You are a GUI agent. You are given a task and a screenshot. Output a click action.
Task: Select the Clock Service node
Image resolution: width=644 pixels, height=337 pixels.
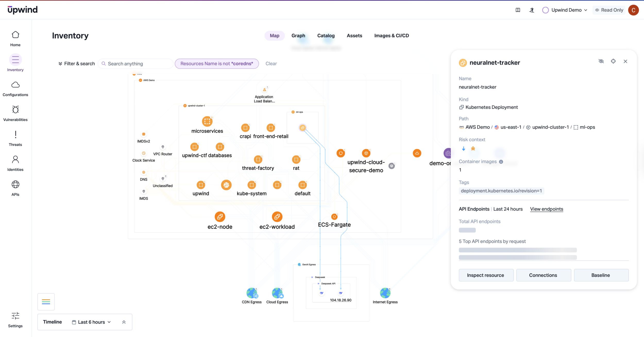point(143,153)
